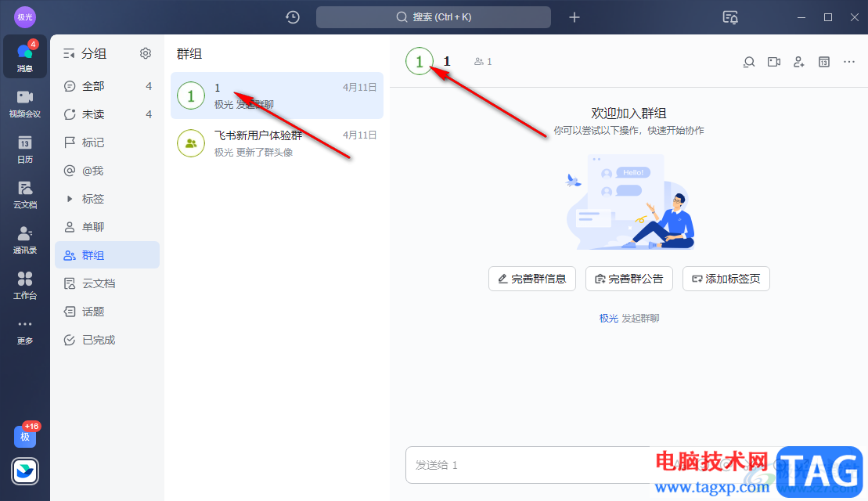Screen dimensions: 868x501
Task: Click the 完善群公告 button
Action: (x=628, y=279)
